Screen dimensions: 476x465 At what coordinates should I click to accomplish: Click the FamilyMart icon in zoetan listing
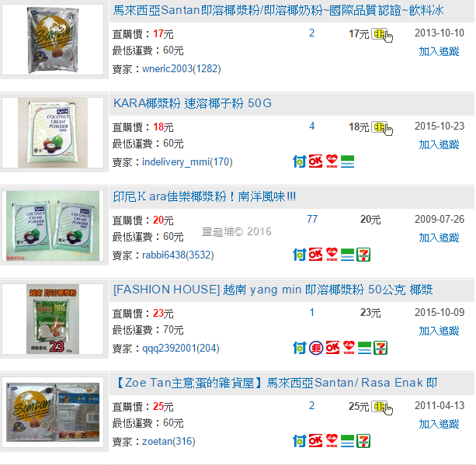pyautogui.click(x=347, y=441)
